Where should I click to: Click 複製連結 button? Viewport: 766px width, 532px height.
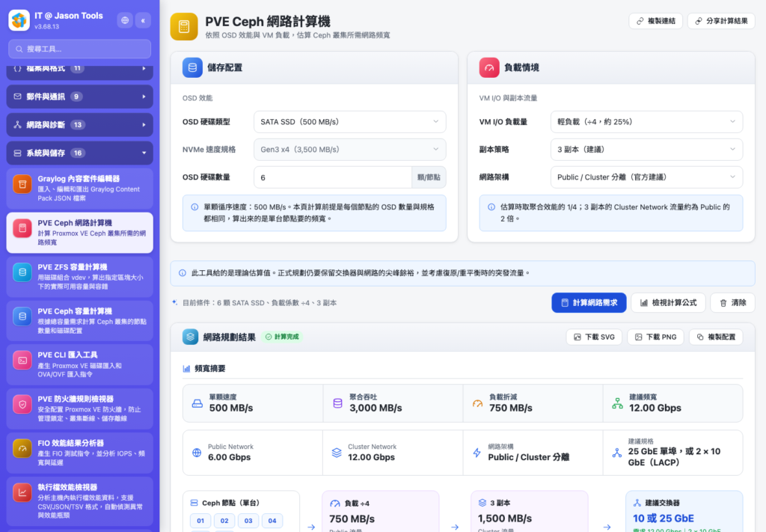pyautogui.click(x=655, y=21)
